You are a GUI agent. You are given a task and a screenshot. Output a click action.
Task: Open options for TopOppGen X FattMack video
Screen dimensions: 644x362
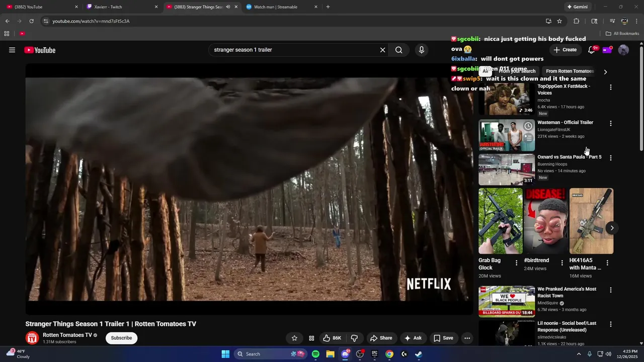pyautogui.click(x=611, y=87)
